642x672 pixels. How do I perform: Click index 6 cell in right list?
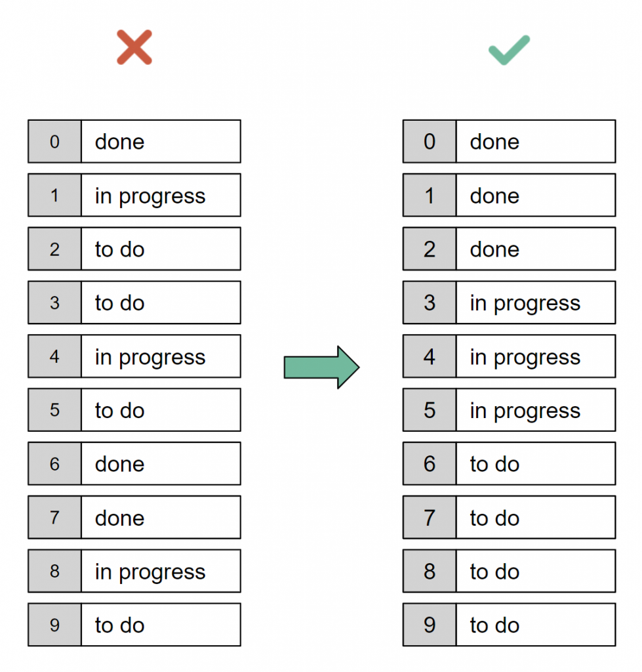point(430,464)
